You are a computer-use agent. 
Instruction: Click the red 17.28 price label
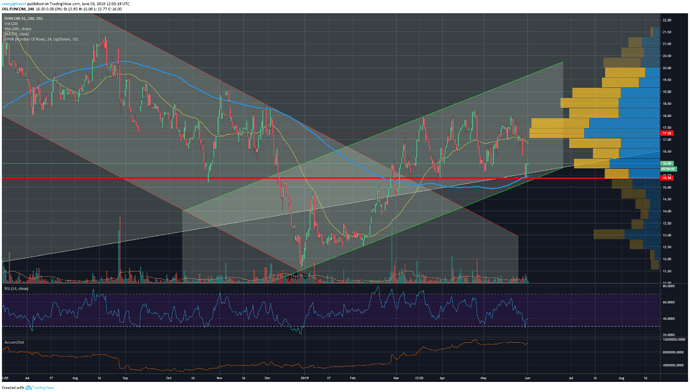pos(667,133)
